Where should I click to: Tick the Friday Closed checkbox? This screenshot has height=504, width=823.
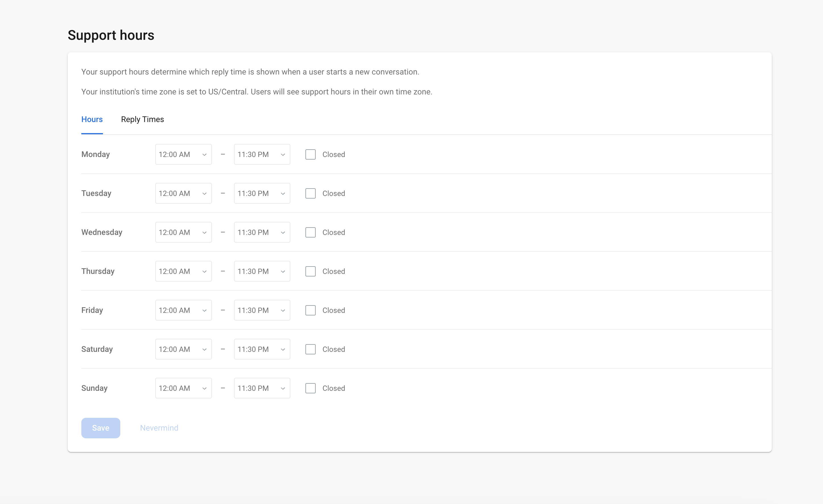[x=310, y=310]
